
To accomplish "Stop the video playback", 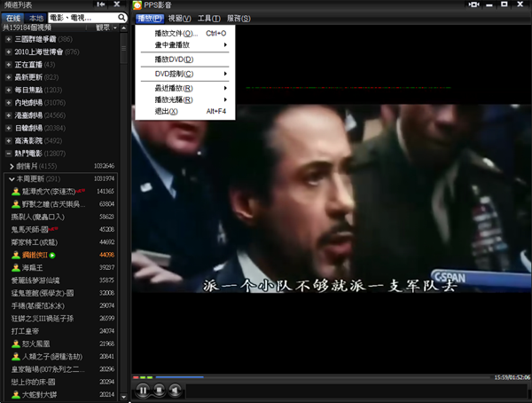I will (x=159, y=390).
